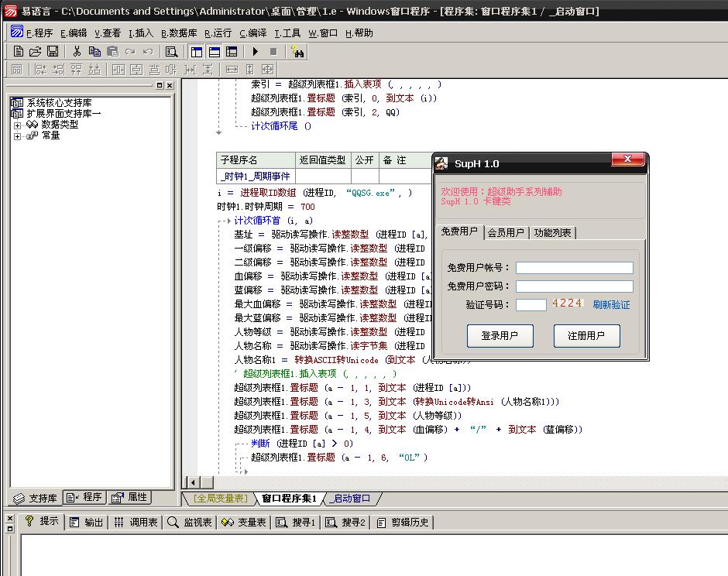Open the R.运行 menu
728x576 pixels.
click(218, 33)
